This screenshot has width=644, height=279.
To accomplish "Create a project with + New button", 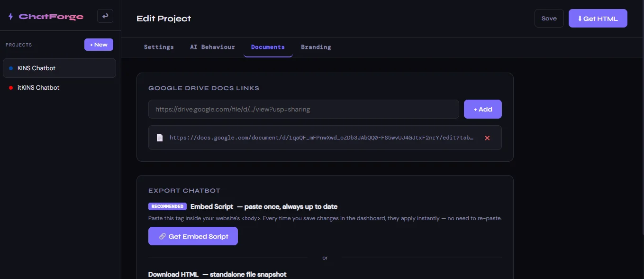I will [x=99, y=45].
